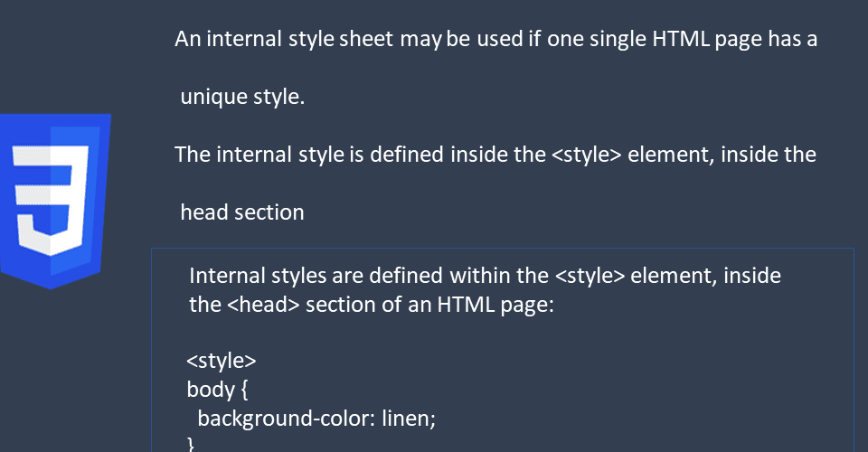Click <style> in "The internal style" sentence

tap(587, 155)
